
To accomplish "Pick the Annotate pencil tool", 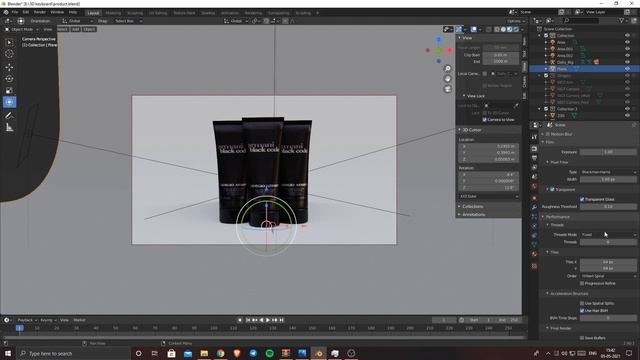I will point(9,116).
